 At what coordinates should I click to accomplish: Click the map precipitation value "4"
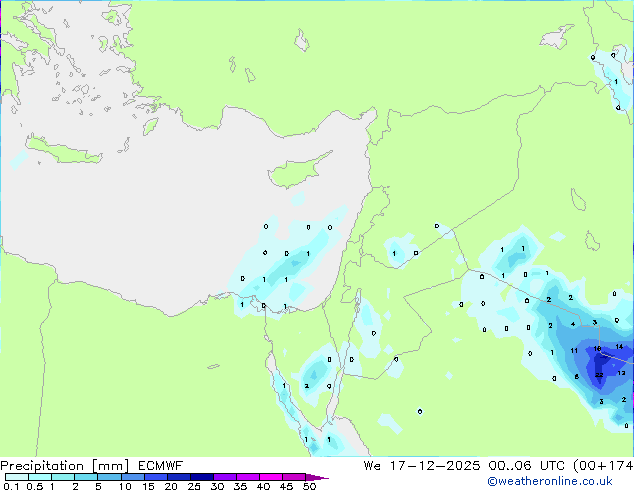click(x=573, y=324)
